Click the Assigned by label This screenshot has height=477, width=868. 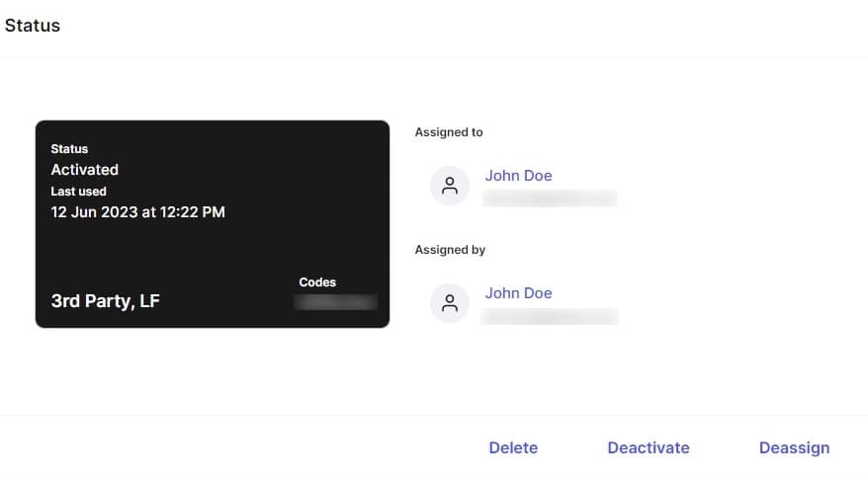[450, 250]
